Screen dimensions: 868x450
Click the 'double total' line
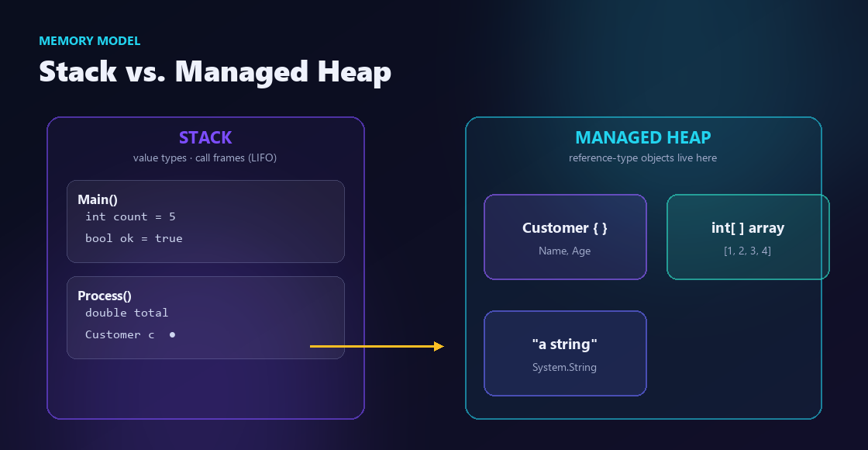click(127, 313)
